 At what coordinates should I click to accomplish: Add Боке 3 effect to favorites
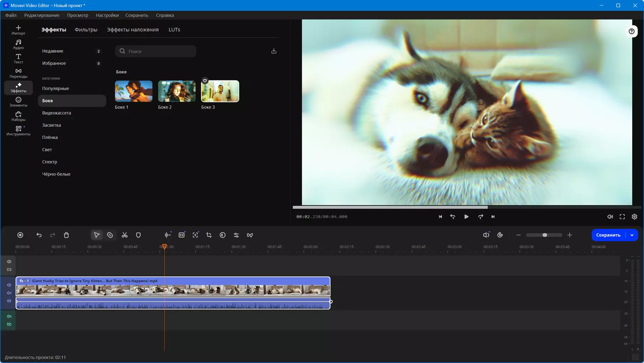click(x=205, y=81)
